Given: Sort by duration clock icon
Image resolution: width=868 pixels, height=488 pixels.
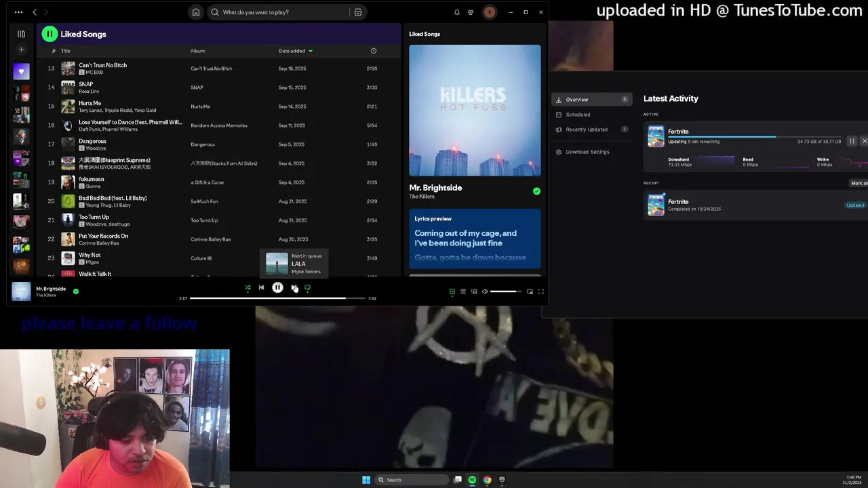Looking at the screenshot, I should 373,51.
